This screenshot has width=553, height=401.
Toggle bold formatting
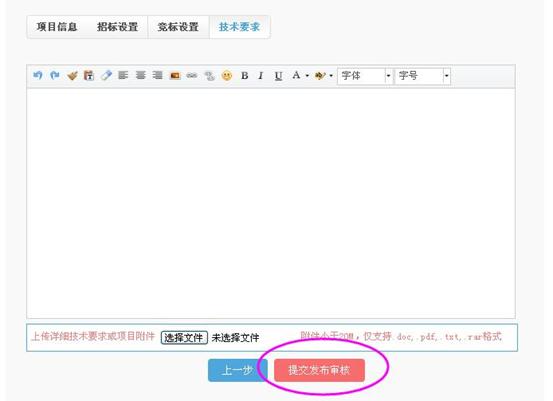(x=244, y=75)
